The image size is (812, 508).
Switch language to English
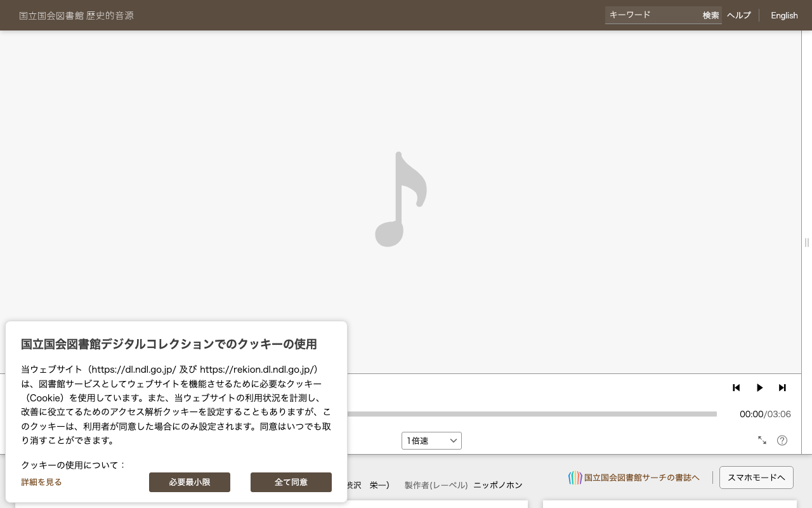click(x=784, y=15)
